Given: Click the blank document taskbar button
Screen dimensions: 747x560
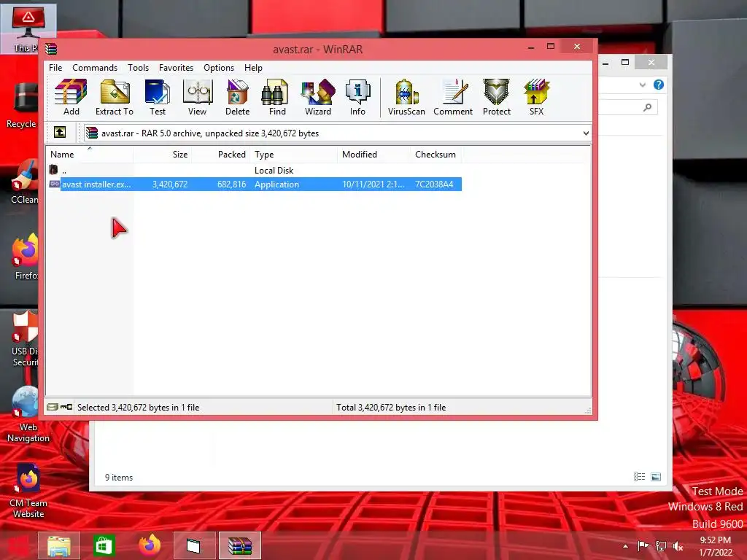Looking at the screenshot, I should click(x=194, y=545).
